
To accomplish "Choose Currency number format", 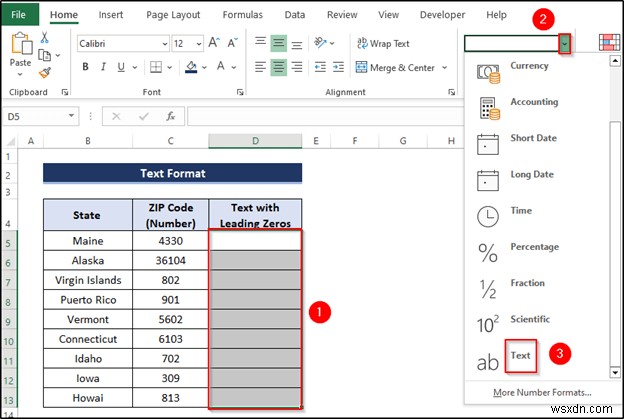I will (x=536, y=71).
